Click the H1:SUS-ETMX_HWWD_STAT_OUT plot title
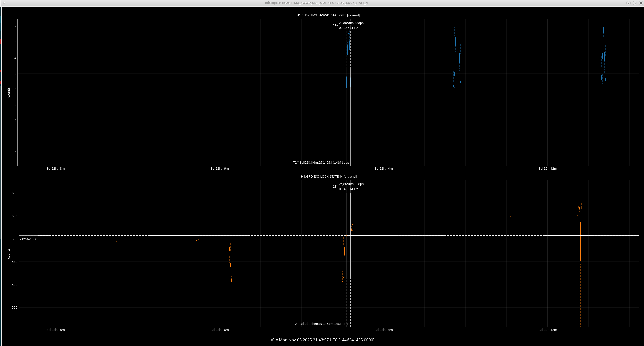 (328, 15)
